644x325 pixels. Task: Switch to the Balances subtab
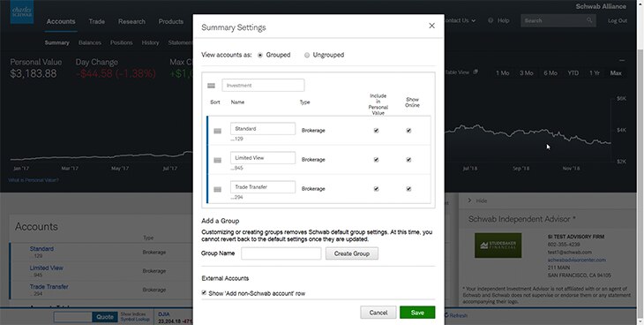tap(89, 42)
